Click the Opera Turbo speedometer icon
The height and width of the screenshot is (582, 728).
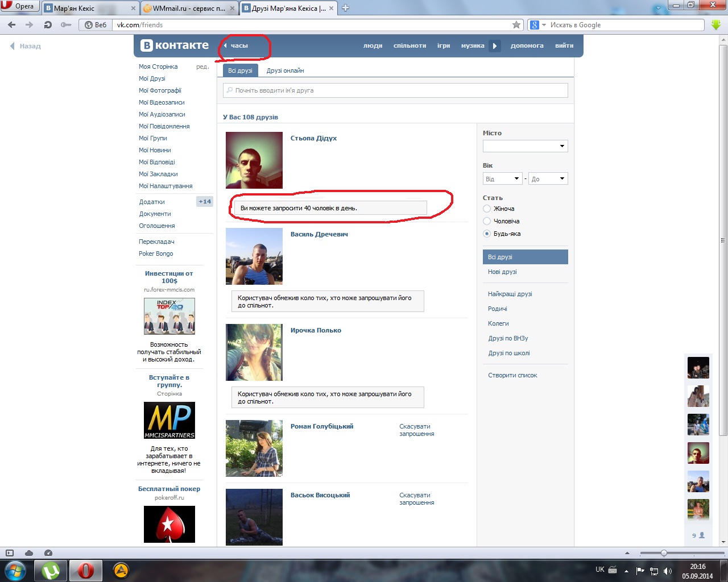click(x=48, y=553)
